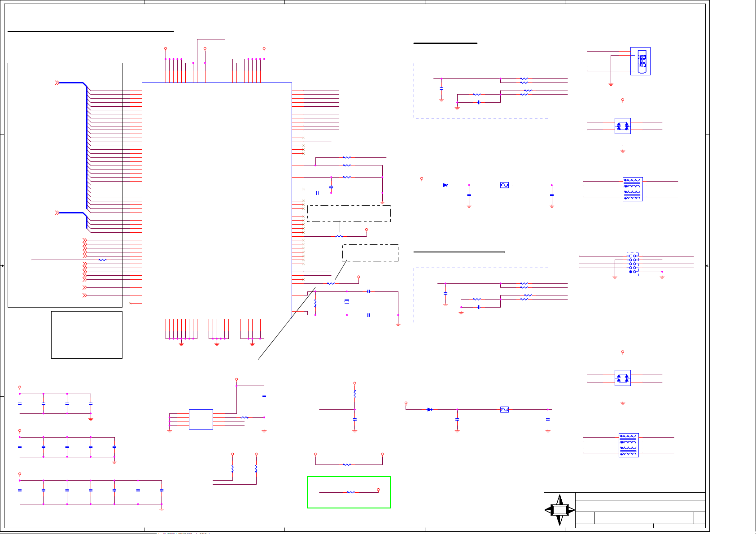Select the ground symbol under the USB connector
This screenshot has height=534, width=756.
point(611,84)
